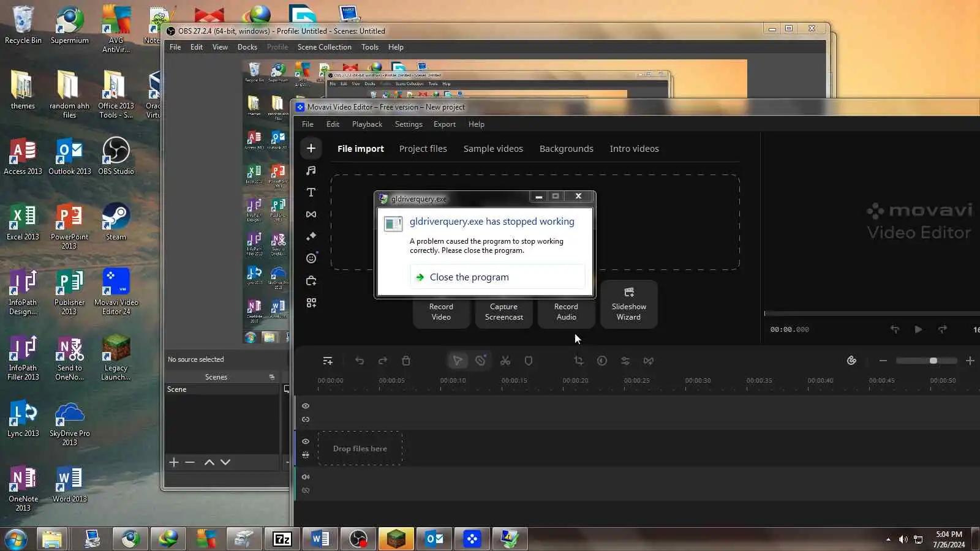Select the Blade cut mode tool
The height and width of the screenshot is (551, 980).
pos(481,361)
